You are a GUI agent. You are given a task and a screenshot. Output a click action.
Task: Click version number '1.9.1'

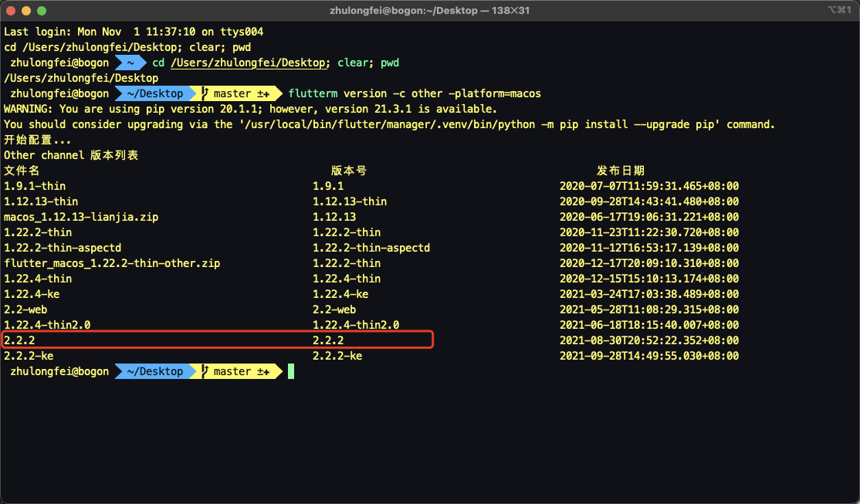[x=328, y=187]
